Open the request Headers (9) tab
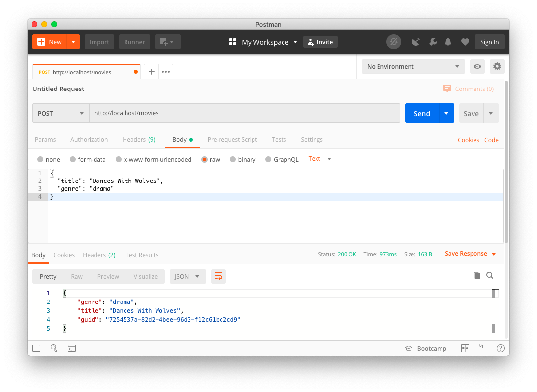Image resolution: width=537 pixels, height=392 pixels. (x=139, y=139)
